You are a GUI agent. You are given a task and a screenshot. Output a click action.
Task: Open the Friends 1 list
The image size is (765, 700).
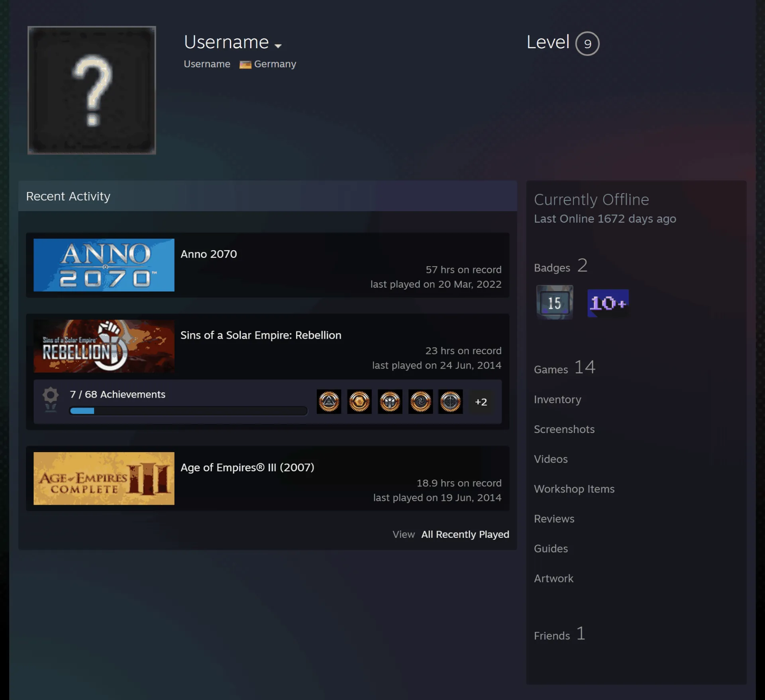560,633
